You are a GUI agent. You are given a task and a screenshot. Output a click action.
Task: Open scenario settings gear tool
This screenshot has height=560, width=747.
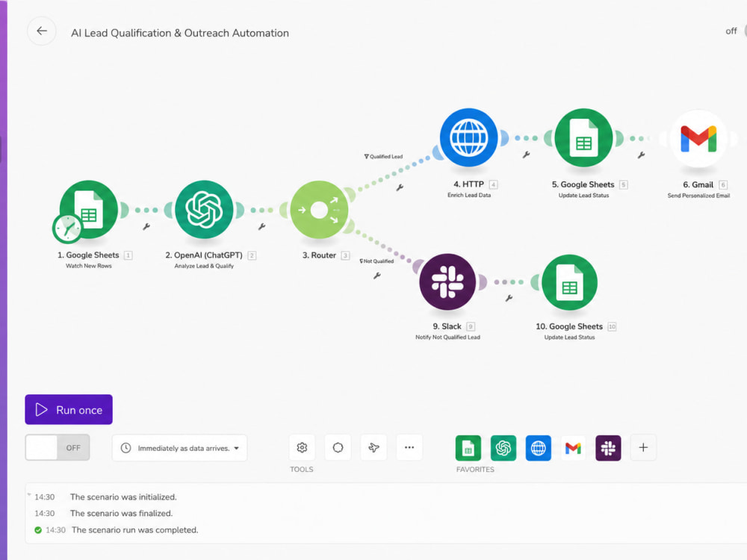pyautogui.click(x=302, y=447)
